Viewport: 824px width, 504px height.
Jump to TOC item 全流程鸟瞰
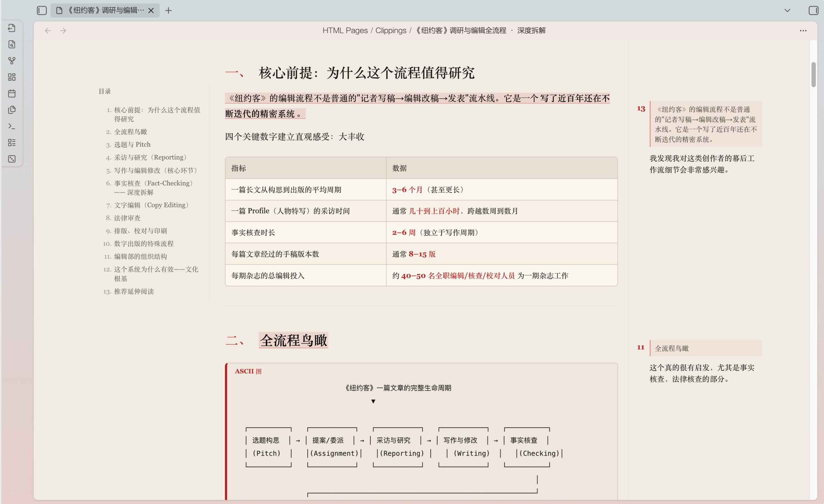coord(131,132)
